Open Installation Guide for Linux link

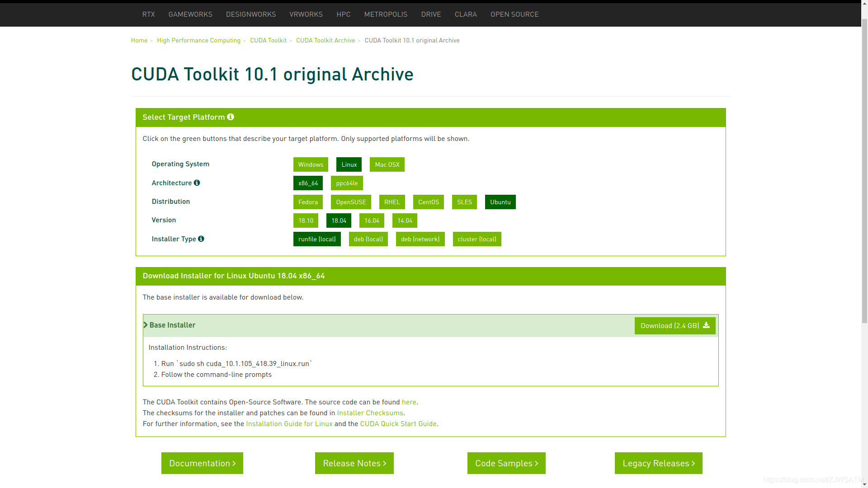click(x=289, y=423)
